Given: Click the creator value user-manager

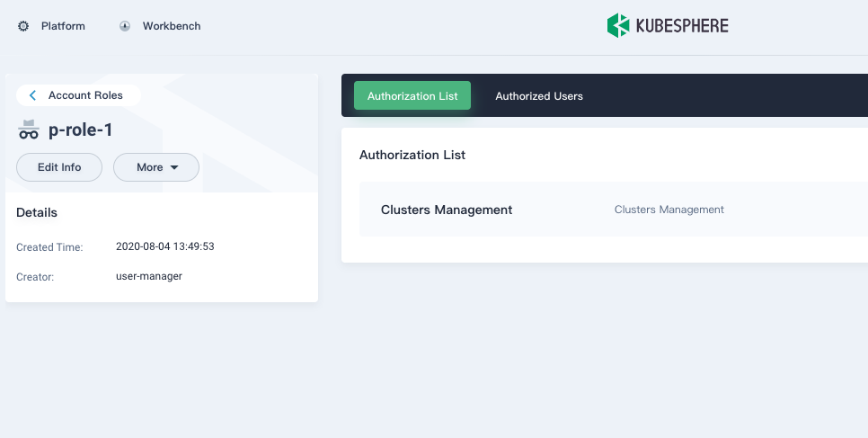Looking at the screenshot, I should pos(149,276).
